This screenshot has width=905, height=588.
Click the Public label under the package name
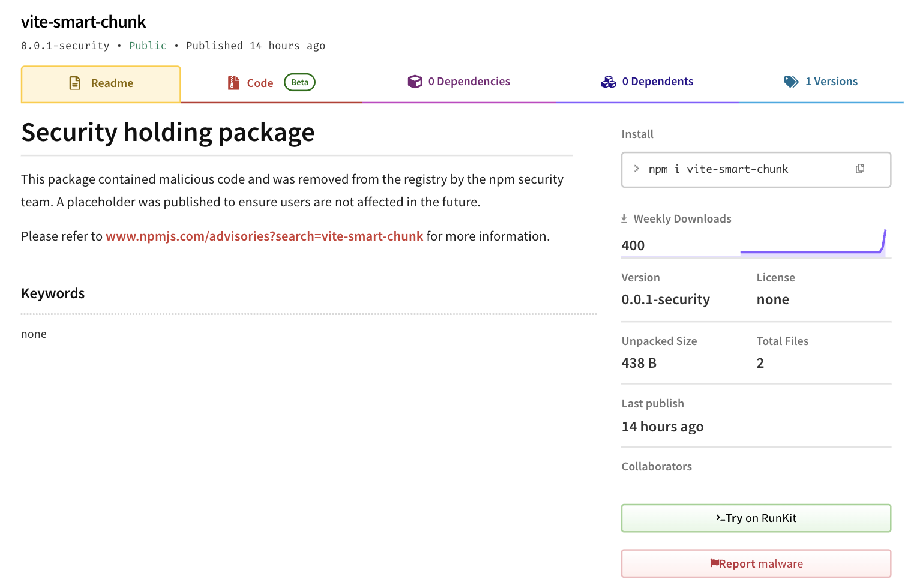click(x=148, y=45)
